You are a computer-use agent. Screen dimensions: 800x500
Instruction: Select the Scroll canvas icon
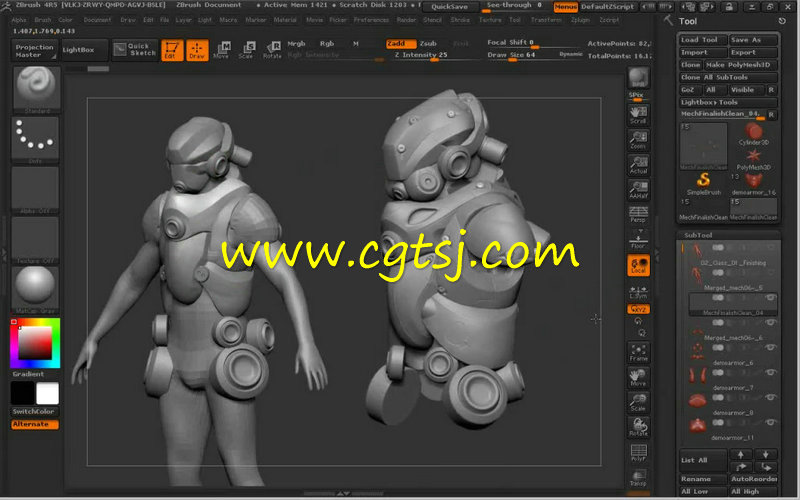pos(638,115)
